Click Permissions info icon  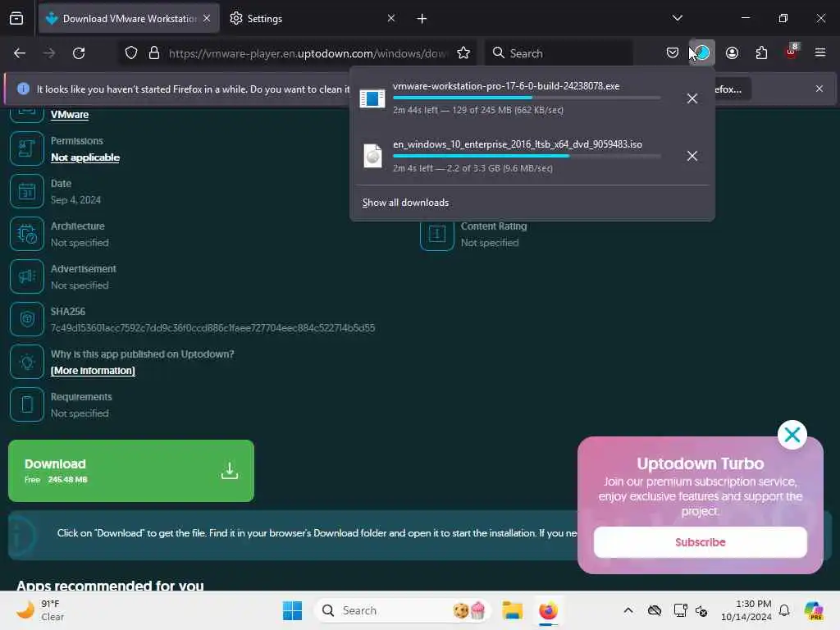[x=27, y=148]
